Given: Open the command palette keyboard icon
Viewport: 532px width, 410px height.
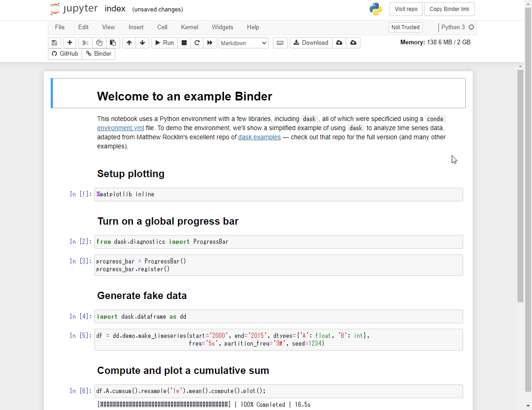Looking at the screenshot, I should click(x=280, y=42).
